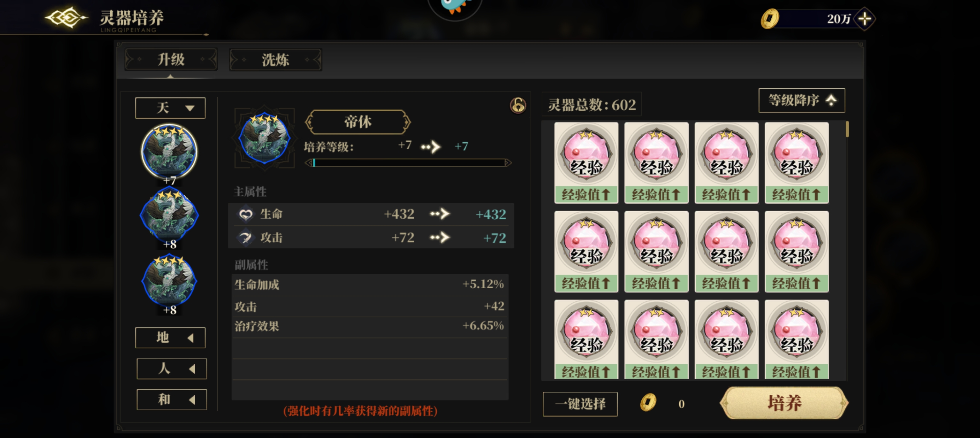The image size is (980, 438).
Task: Tap the large 帝休 artifact portrait
Action: [x=264, y=138]
